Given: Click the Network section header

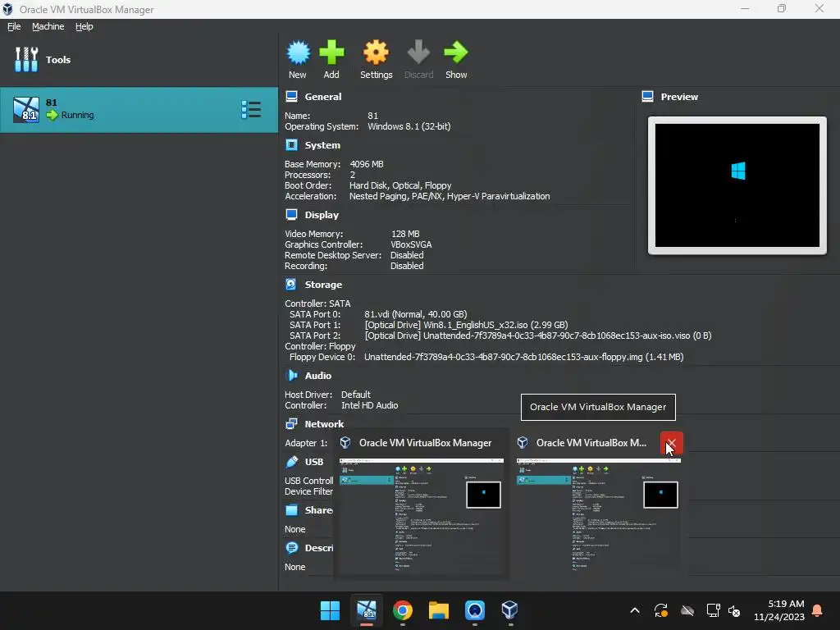Looking at the screenshot, I should (x=324, y=424).
